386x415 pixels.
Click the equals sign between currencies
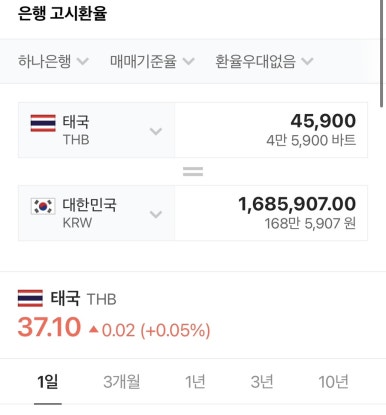click(193, 171)
